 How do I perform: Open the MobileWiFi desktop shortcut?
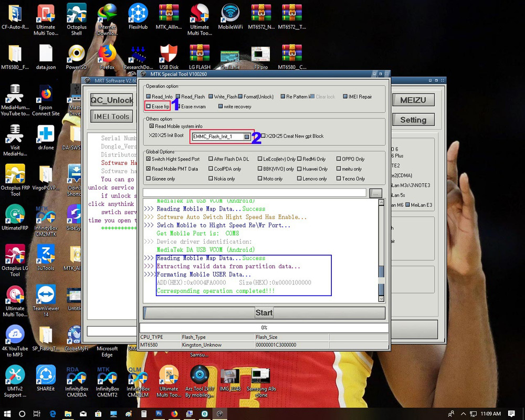(230, 17)
